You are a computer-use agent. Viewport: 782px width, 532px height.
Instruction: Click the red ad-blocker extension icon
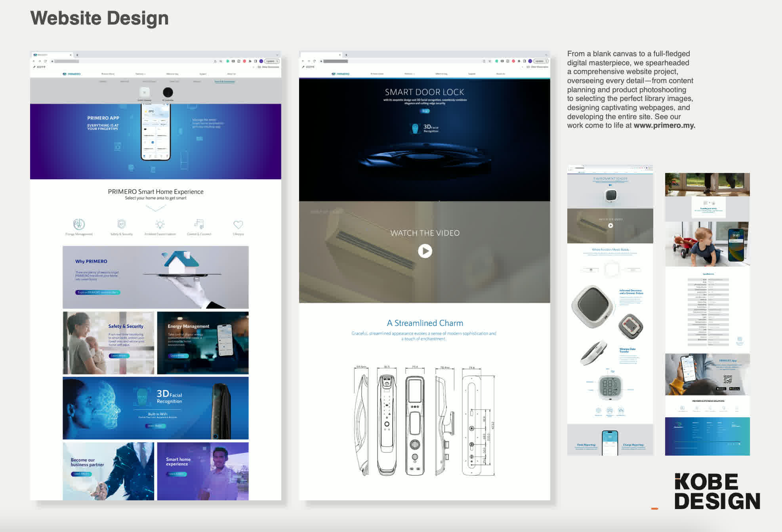tap(244, 61)
